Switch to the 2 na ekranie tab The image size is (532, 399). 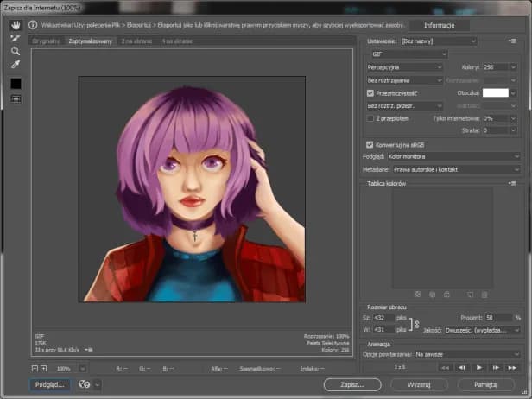(137, 41)
